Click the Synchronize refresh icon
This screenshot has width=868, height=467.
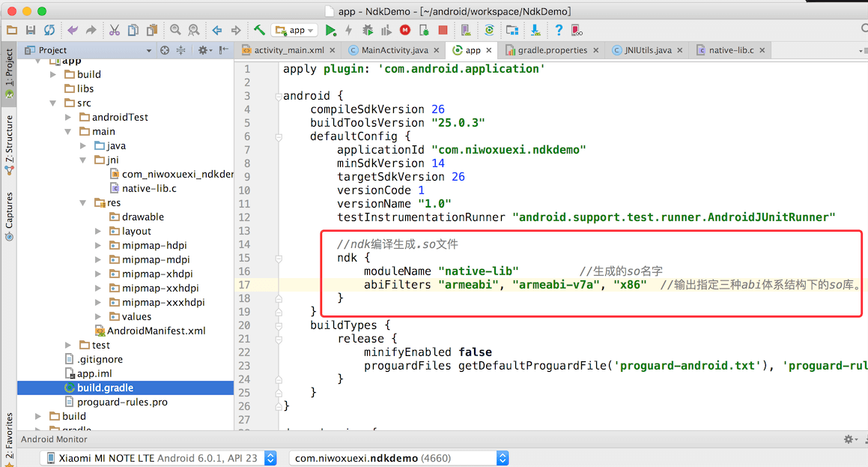pyautogui.click(x=49, y=30)
